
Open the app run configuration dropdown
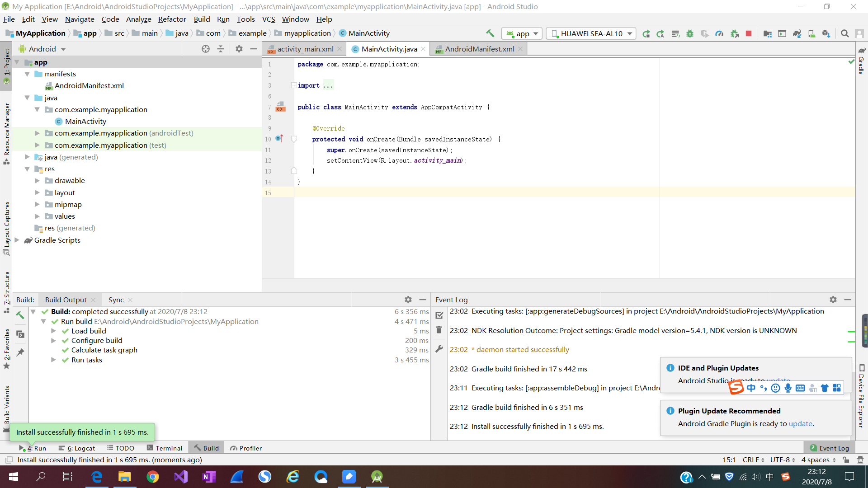[522, 33]
